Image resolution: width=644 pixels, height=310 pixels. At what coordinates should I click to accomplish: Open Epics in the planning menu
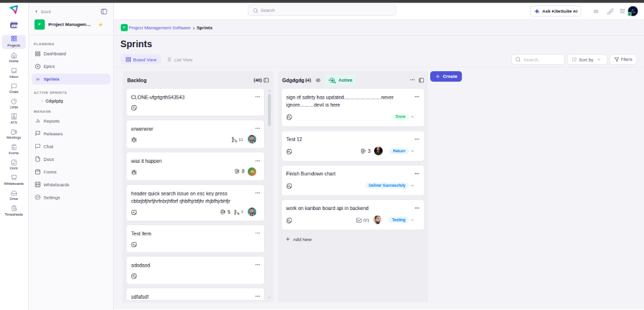tap(70, 67)
